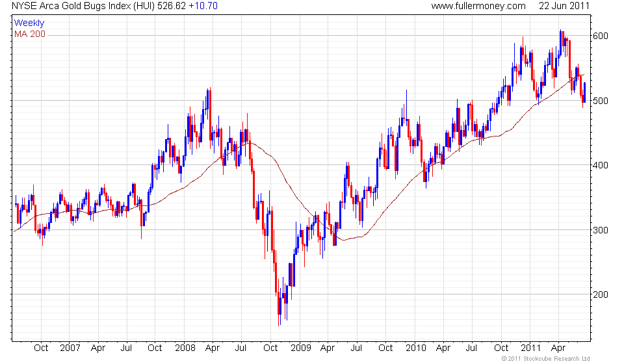This screenshot has height=364, width=624.
Task: Click the rightmost Apr label on time axis
Action: (558, 348)
